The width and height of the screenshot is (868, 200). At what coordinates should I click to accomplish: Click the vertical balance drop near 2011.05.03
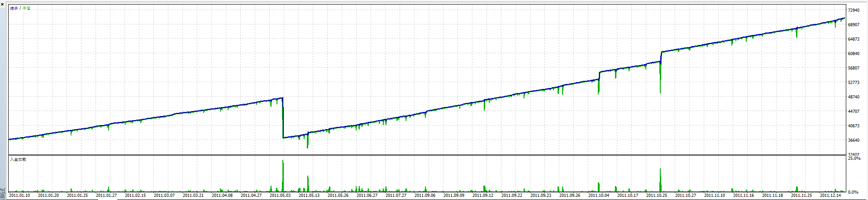tap(283, 117)
